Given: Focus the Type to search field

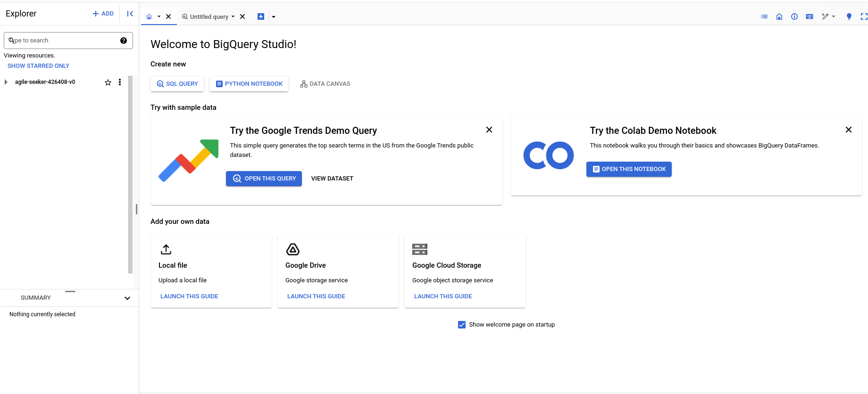Looking at the screenshot, I should (x=68, y=41).
